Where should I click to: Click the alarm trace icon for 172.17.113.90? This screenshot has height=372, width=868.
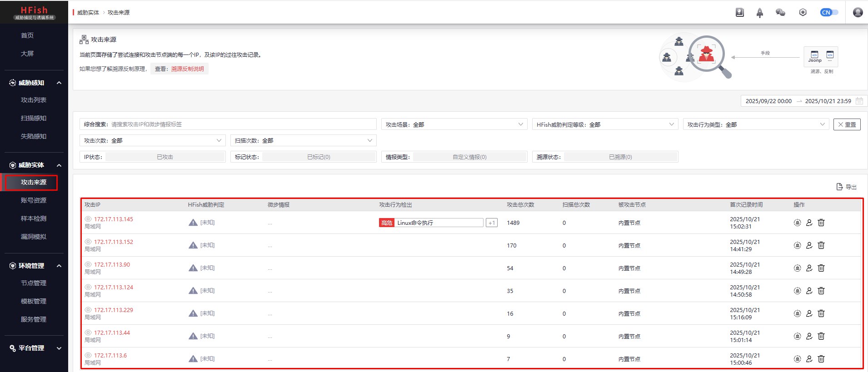(x=797, y=268)
